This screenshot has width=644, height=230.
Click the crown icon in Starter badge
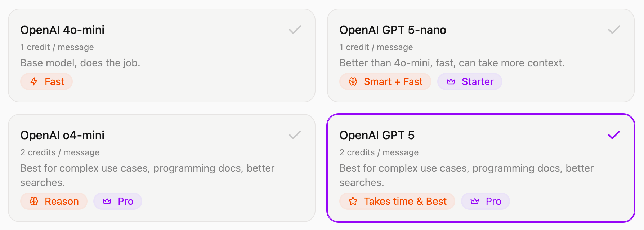coord(451,82)
